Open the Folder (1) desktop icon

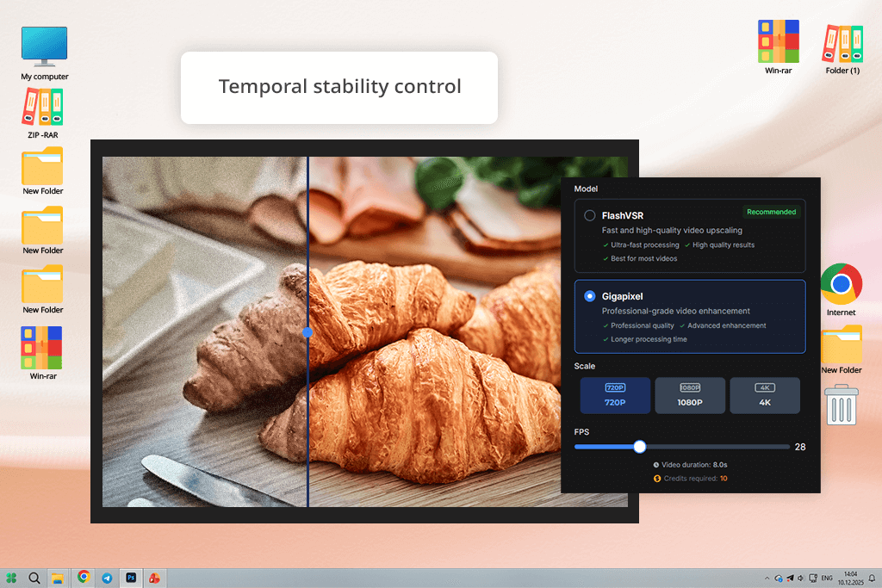coord(842,49)
